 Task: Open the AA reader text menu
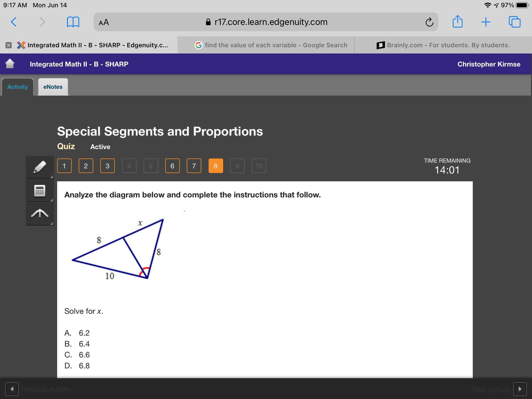coord(104,22)
